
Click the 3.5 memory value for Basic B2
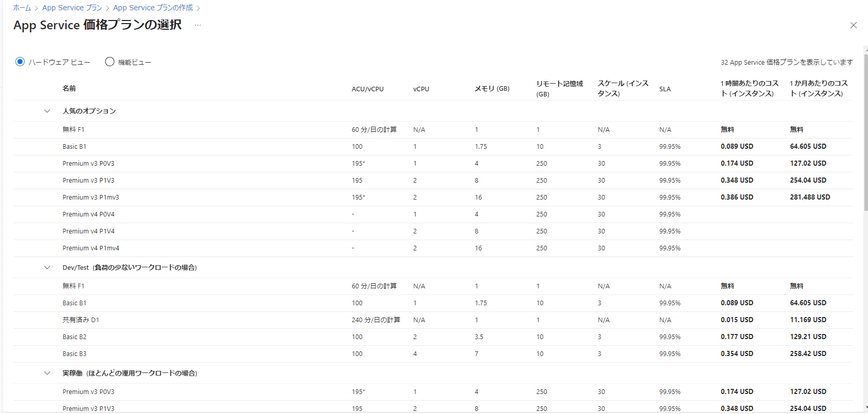tap(479, 337)
